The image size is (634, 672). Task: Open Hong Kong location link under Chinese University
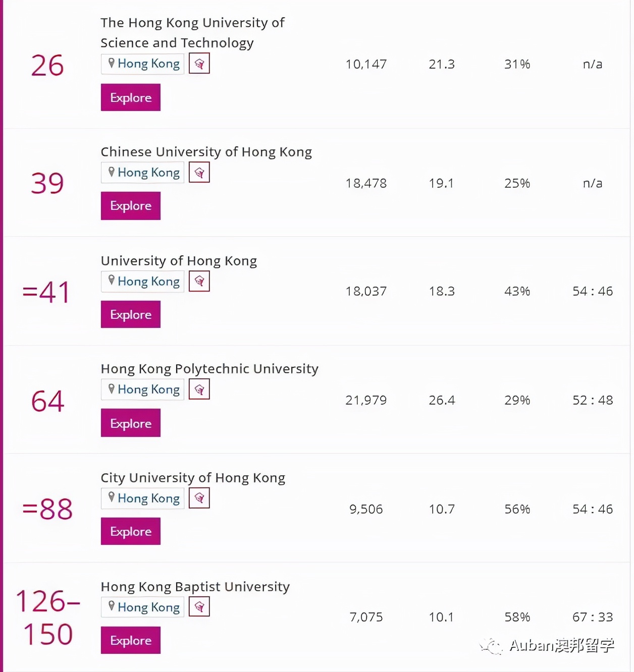[143, 173]
